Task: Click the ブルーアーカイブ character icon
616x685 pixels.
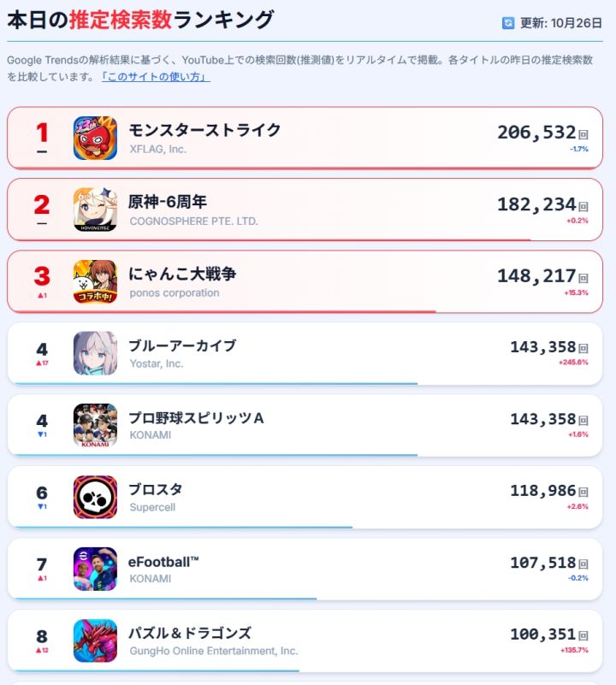Action: coord(95,353)
